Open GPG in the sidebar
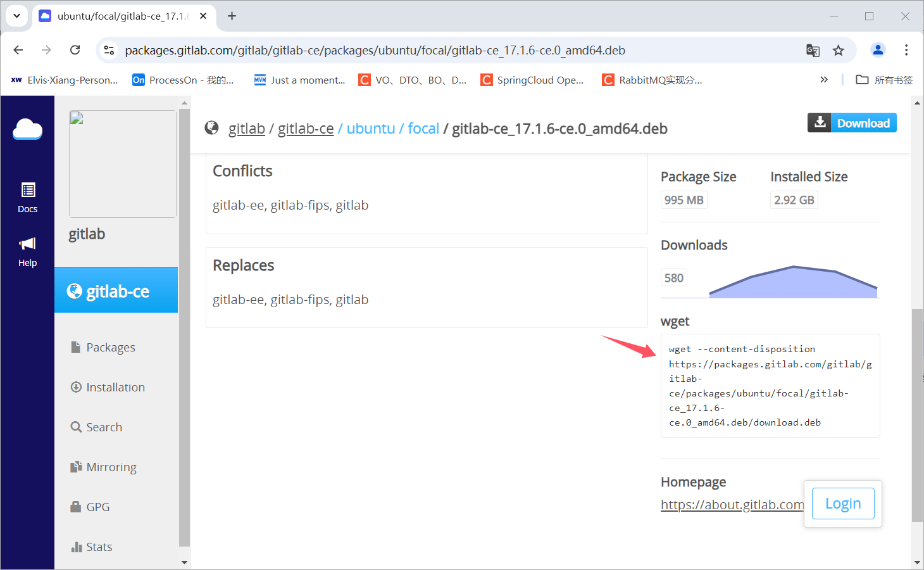Image resolution: width=924 pixels, height=570 pixels. [91, 507]
